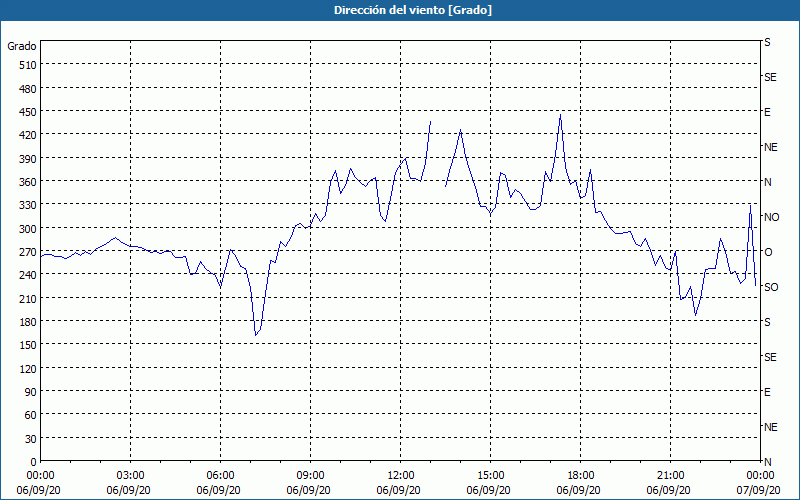Choose the 60 degree axis label
This screenshot has width=800, height=500.
pos(31,415)
